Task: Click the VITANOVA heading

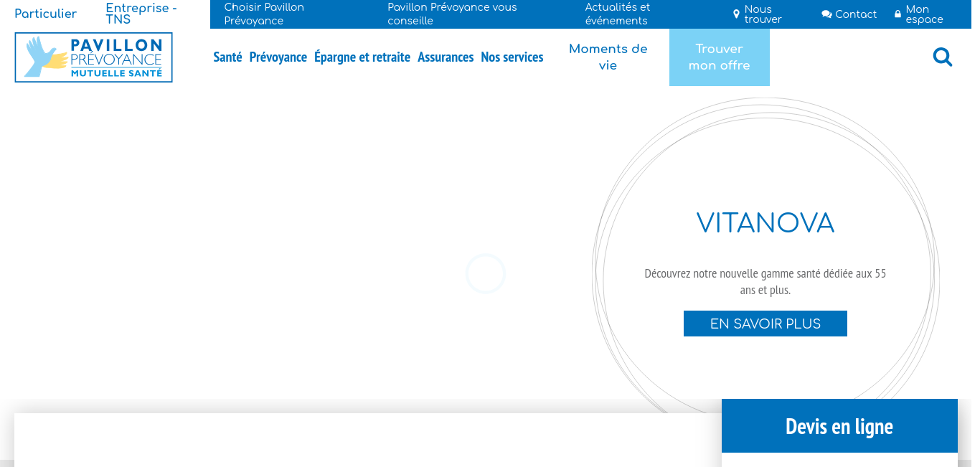Action: pyautogui.click(x=765, y=223)
